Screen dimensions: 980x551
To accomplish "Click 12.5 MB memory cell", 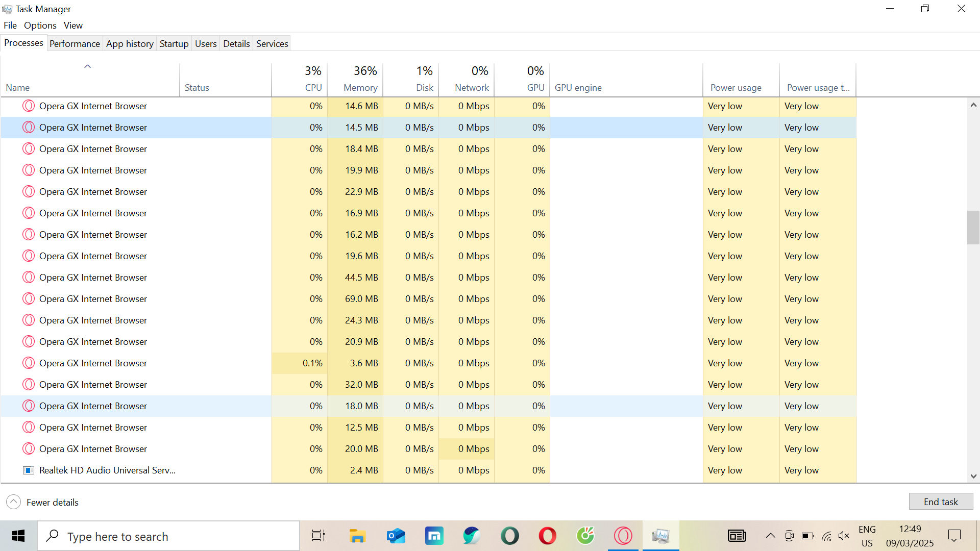I will (355, 428).
